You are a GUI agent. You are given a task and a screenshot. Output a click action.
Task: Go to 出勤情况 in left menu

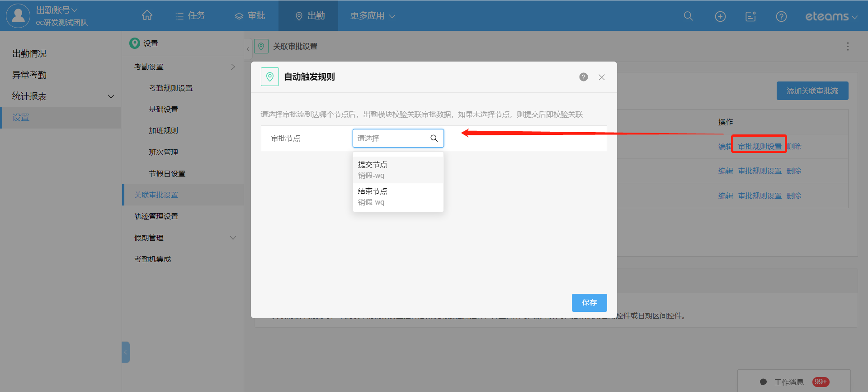coord(29,53)
